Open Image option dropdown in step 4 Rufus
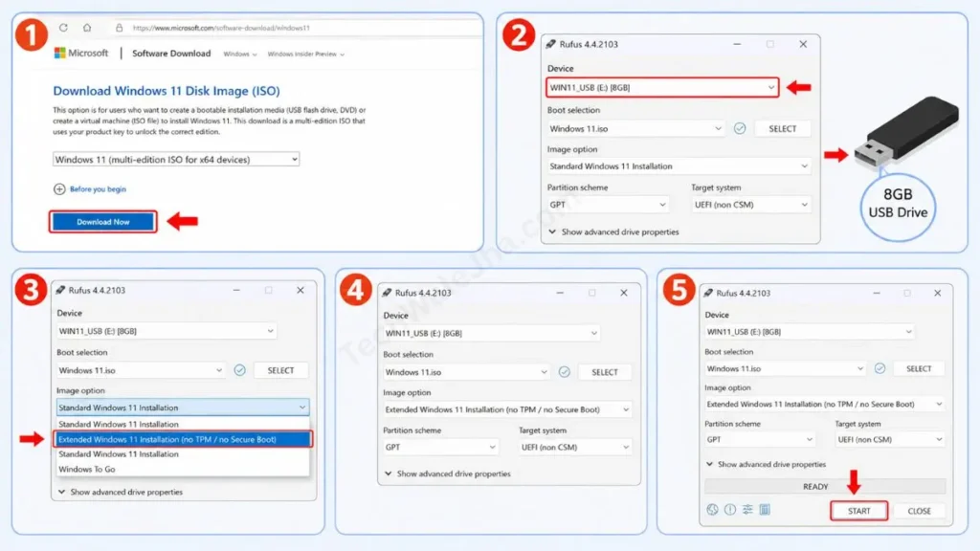The image size is (980, 551). [507, 409]
